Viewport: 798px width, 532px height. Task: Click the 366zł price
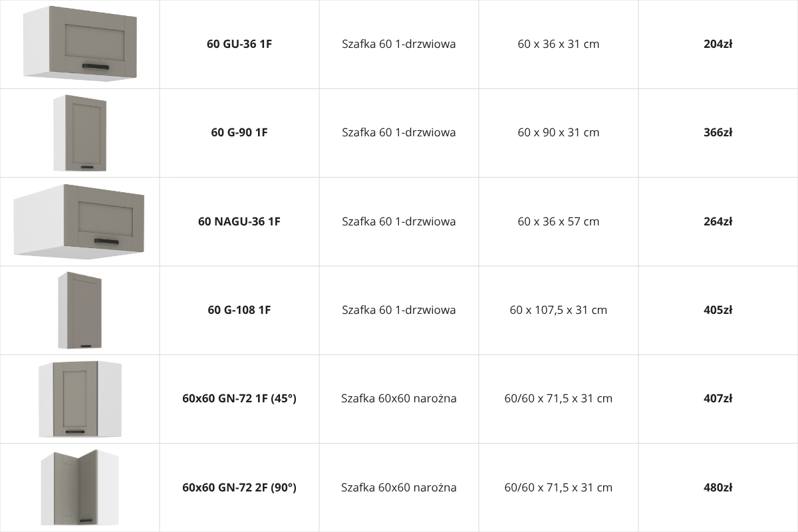pos(718,132)
